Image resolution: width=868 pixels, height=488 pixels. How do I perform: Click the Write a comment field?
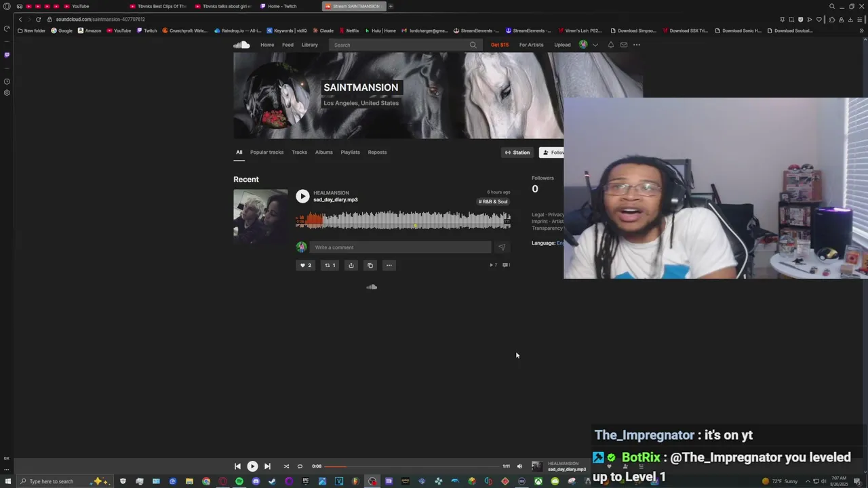400,247
